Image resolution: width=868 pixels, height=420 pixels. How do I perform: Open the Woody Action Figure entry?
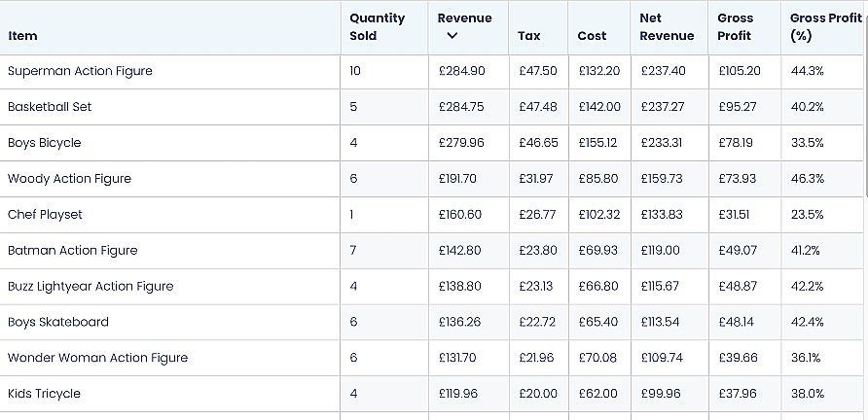(x=69, y=179)
